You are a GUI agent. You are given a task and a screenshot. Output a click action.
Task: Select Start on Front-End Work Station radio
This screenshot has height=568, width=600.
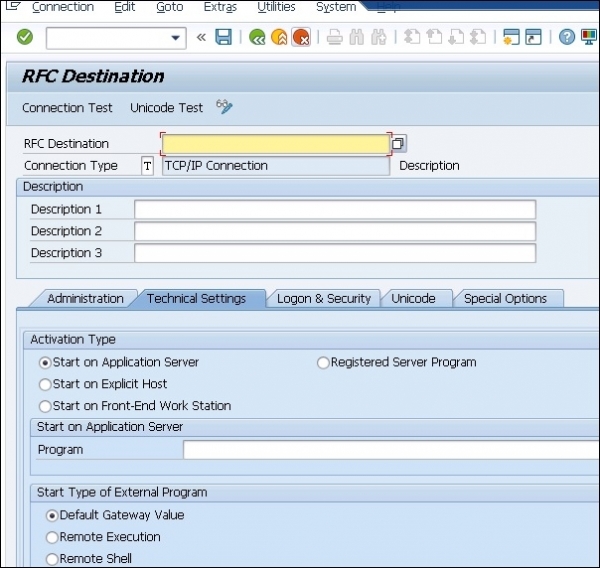(x=45, y=406)
